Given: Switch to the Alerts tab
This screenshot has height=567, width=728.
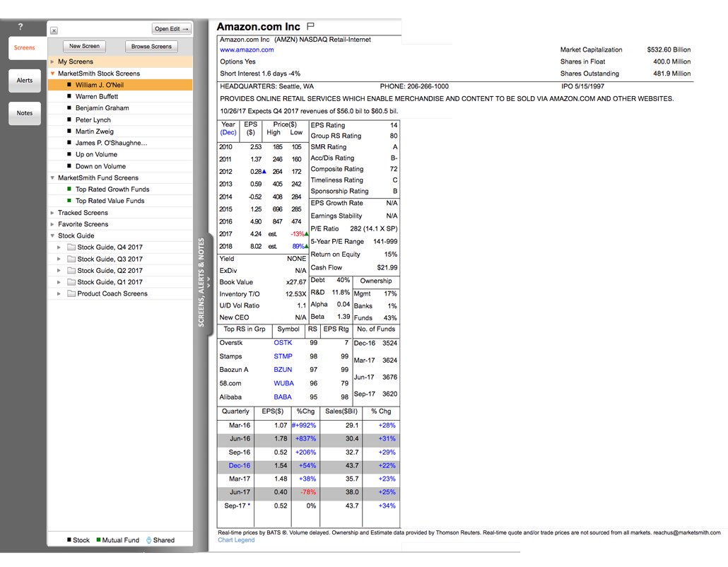Looking at the screenshot, I should point(24,81).
